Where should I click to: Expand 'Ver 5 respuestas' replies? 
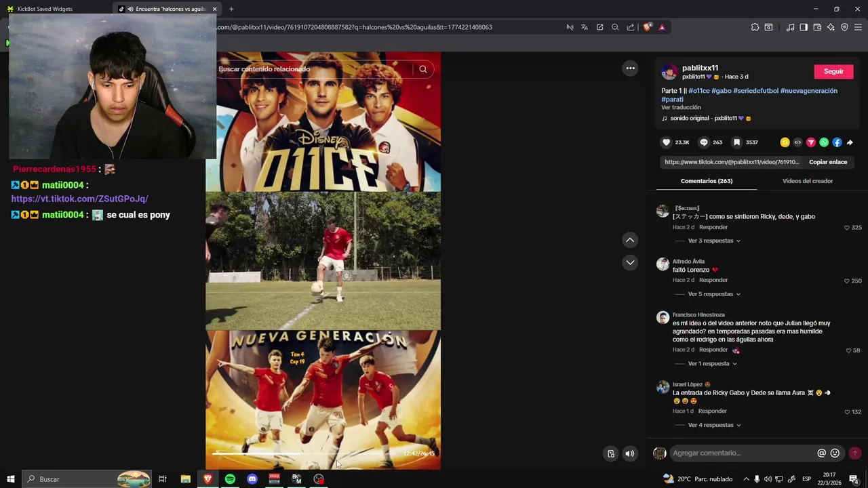[714, 294]
